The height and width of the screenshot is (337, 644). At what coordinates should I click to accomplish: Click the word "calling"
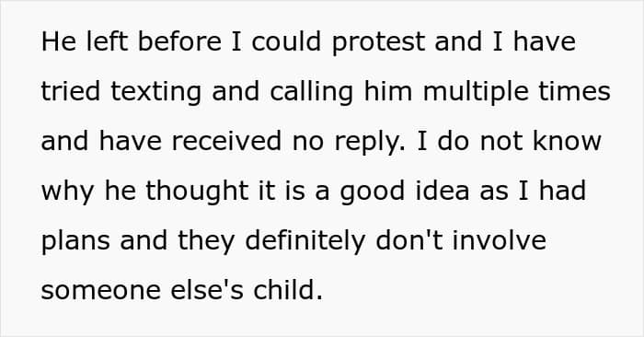[311, 93]
